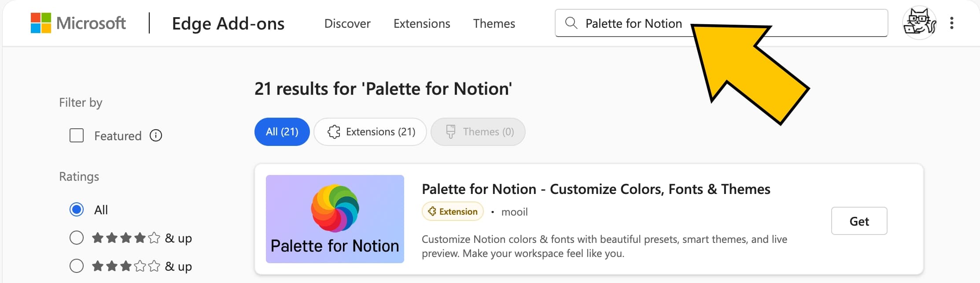
Task: Open the three-dot more options menu
Action: pyautogui.click(x=952, y=23)
